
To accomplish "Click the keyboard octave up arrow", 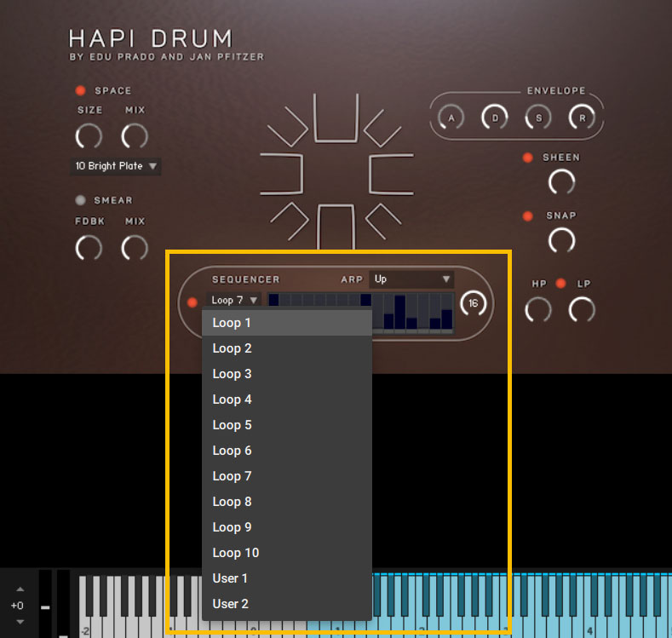I will (20, 589).
